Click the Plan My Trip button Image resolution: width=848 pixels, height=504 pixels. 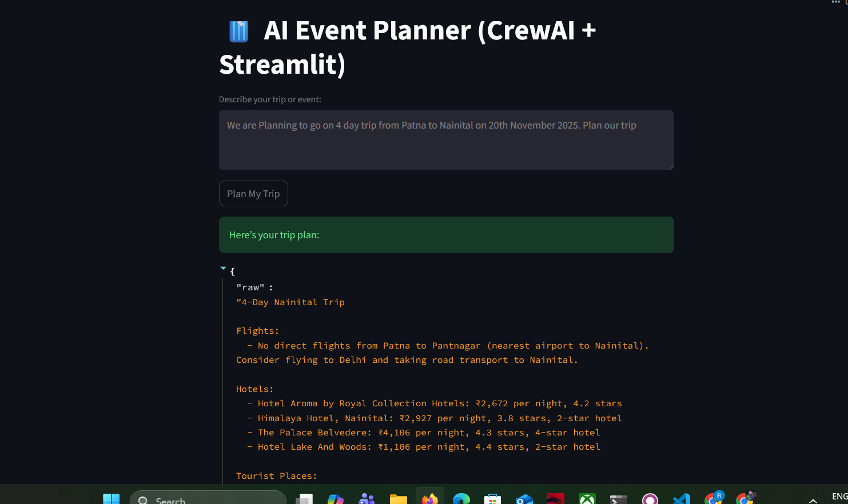[253, 194]
